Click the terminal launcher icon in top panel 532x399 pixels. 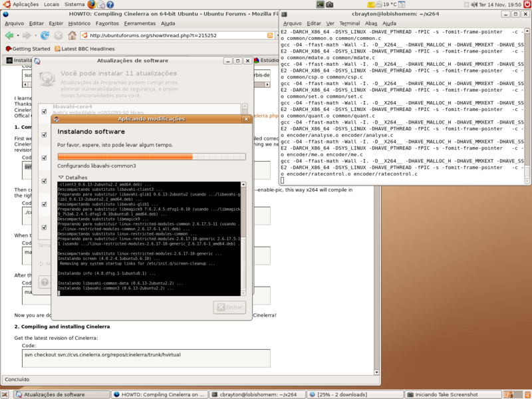[320, 5]
